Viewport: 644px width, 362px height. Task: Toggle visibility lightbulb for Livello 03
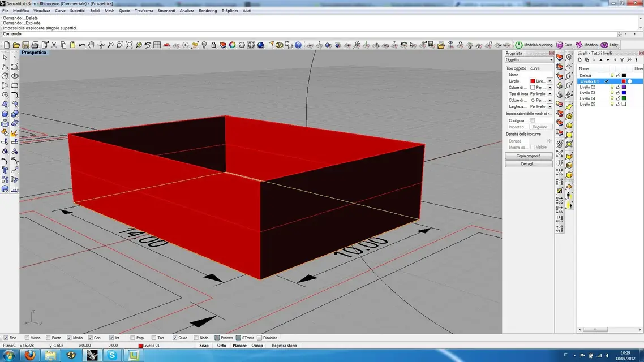coord(612,93)
